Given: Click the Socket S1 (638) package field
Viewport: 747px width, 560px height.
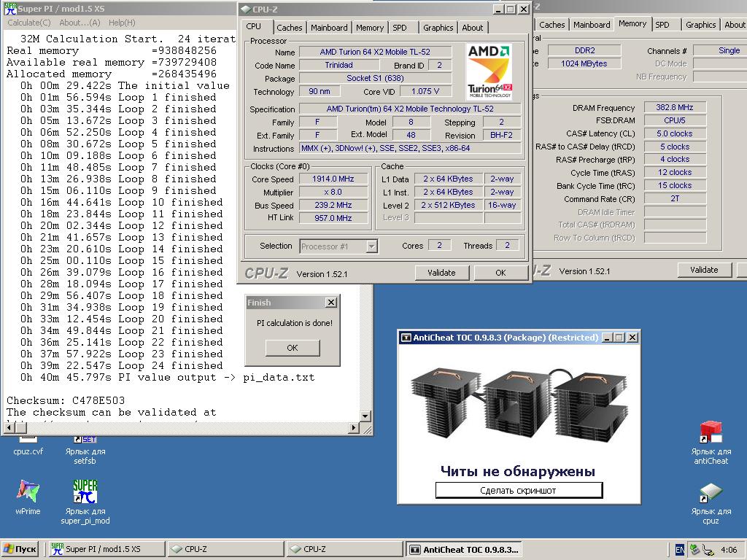Looking at the screenshot, I should [375, 78].
